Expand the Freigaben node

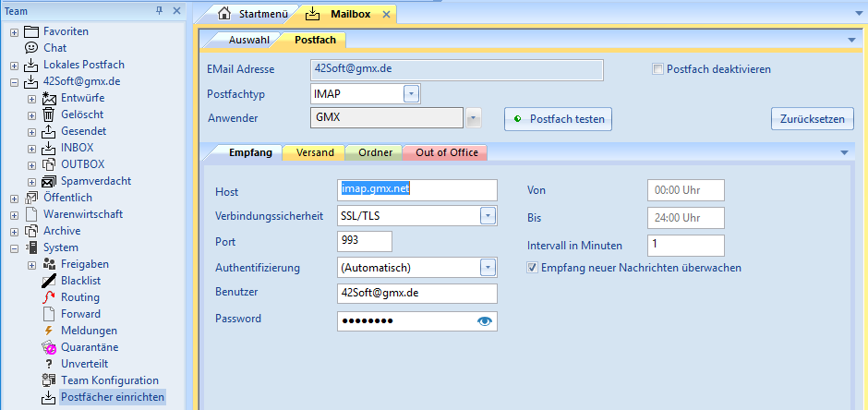(x=31, y=264)
